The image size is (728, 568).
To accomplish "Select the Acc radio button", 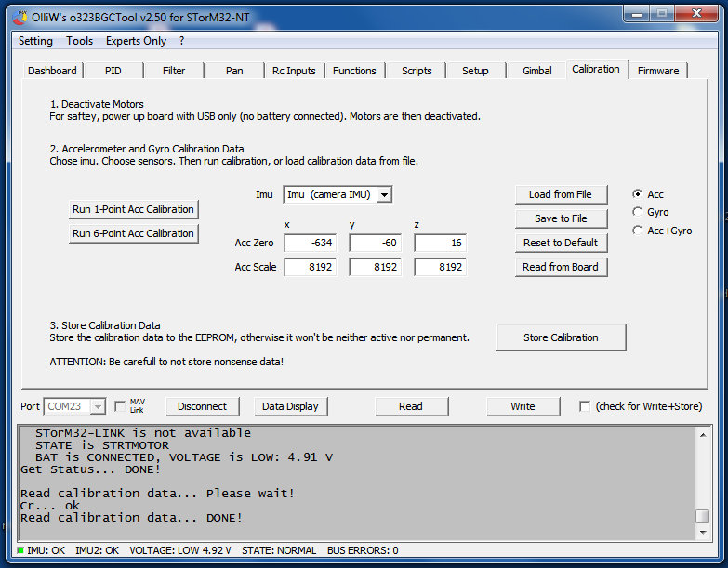I will pos(637,194).
